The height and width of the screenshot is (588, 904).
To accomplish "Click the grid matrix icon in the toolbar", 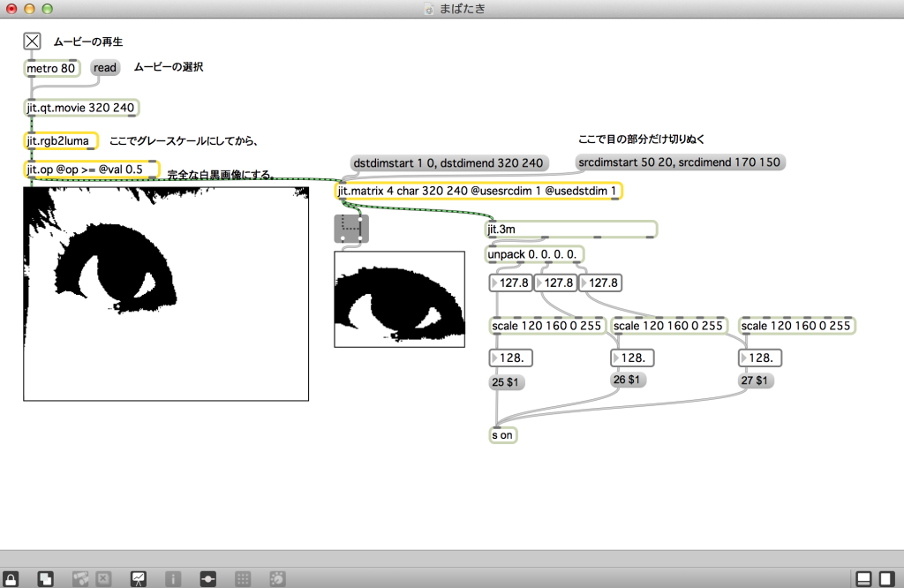I will (x=243, y=577).
